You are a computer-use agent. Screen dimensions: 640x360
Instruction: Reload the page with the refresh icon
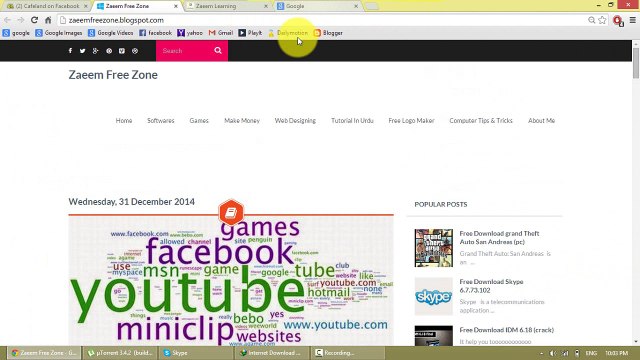34,20
